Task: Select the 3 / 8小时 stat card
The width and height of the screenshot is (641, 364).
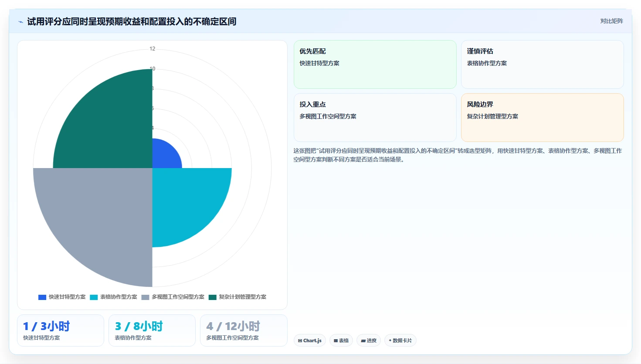Action: [x=152, y=330]
